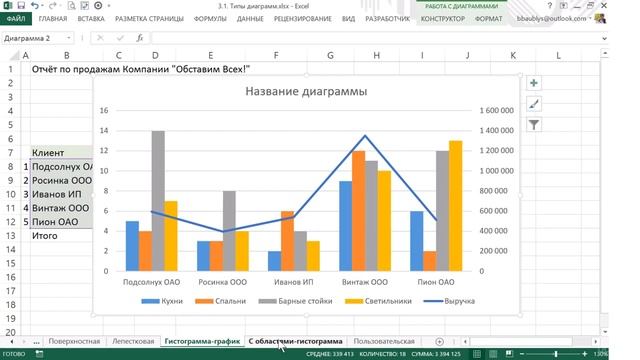
Task: Open print preview from quick access toolbar
Action: point(71,6)
